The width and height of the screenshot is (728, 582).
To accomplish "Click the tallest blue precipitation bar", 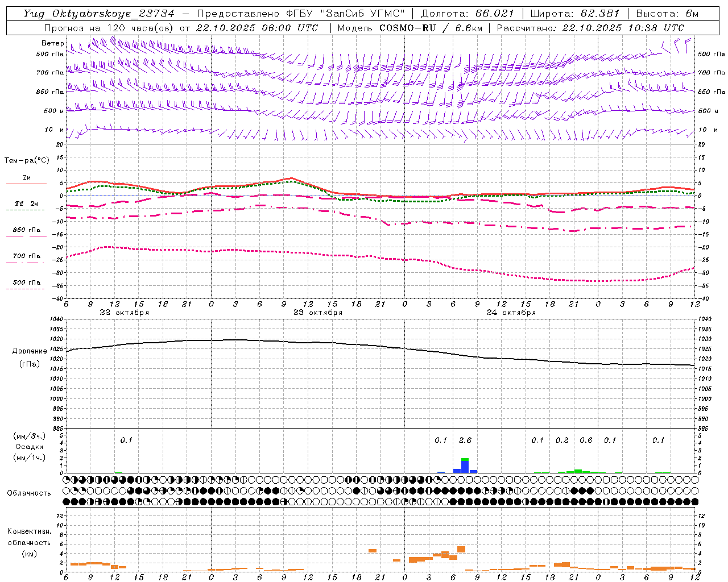I will [465, 467].
